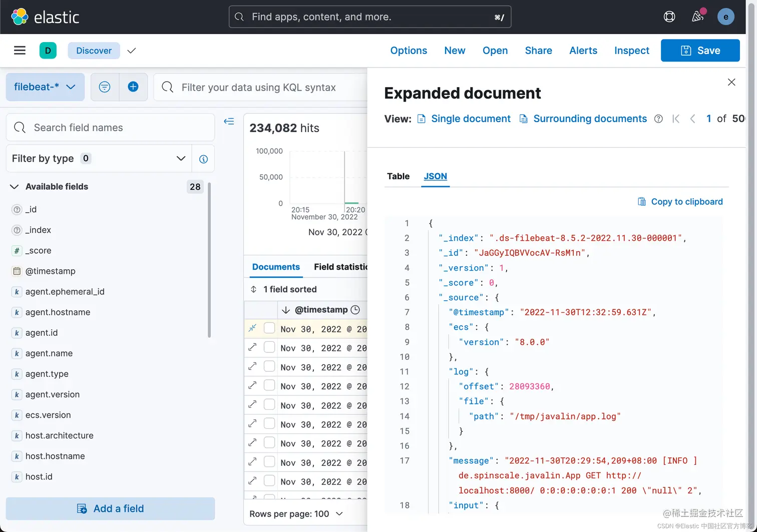This screenshot has height=532, width=757.
Task: Click the @timestamp column clock icon
Action: [x=355, y=310]
